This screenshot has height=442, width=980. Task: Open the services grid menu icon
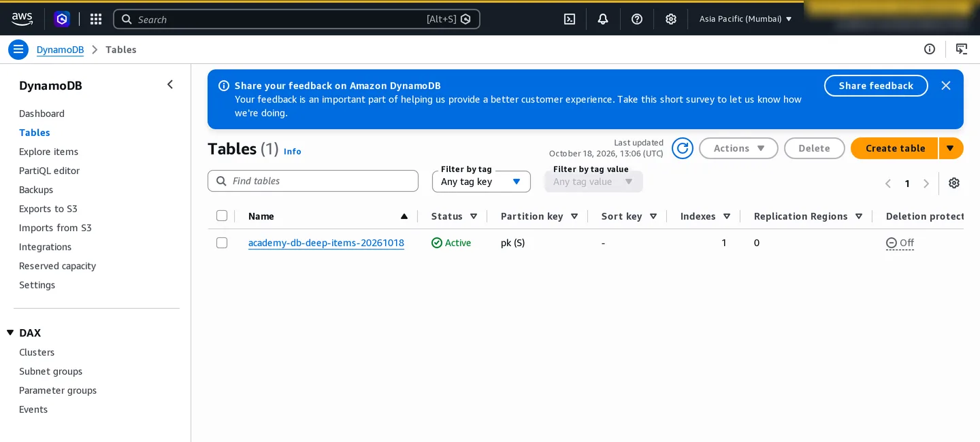(x=96, y=19)
